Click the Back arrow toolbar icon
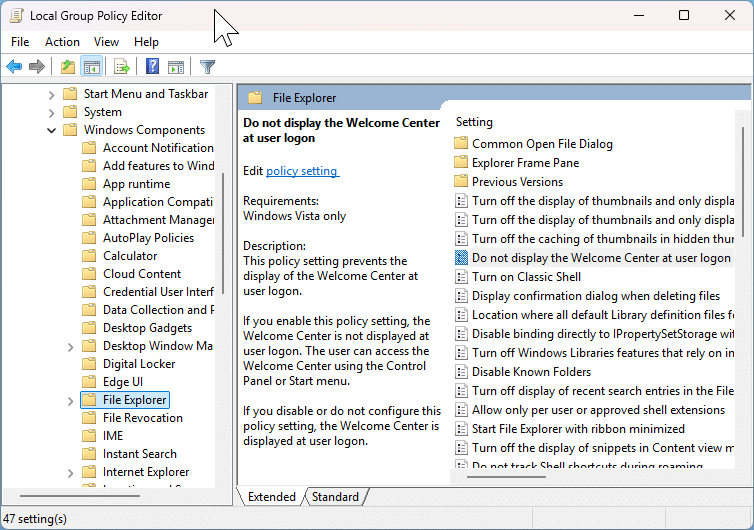 pyautogui.click(x=14, y=67)
